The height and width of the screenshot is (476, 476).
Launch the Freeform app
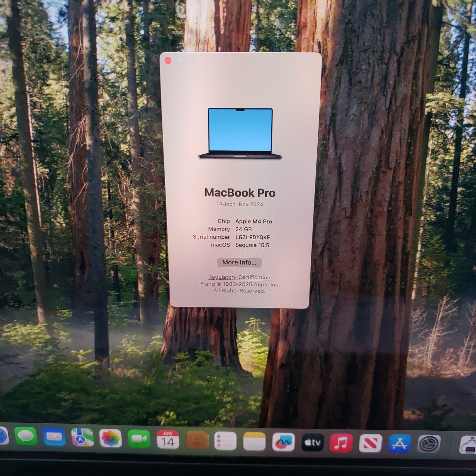pos(283,442)
